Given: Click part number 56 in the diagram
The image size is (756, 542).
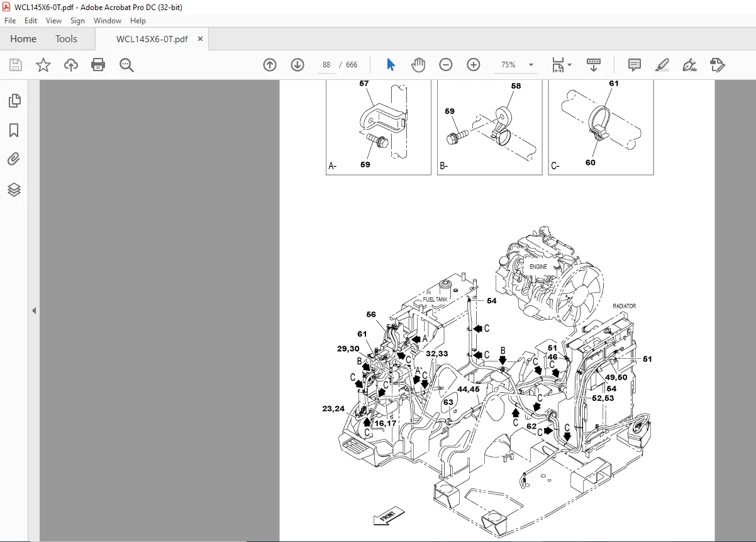Looking at the screenshot, I should (371, 315).
